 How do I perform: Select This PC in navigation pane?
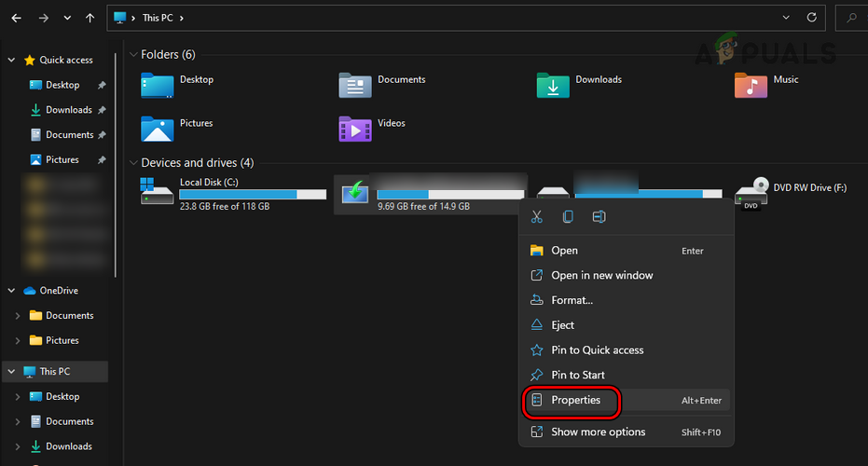pos(54,371)
